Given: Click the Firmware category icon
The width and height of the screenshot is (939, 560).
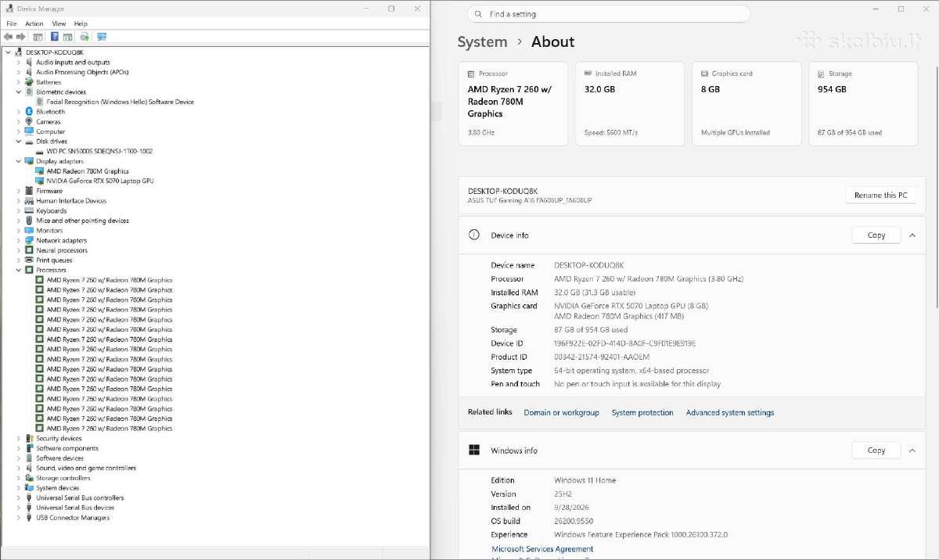Looking at the screenshot, I should click(x=29, y=191).
